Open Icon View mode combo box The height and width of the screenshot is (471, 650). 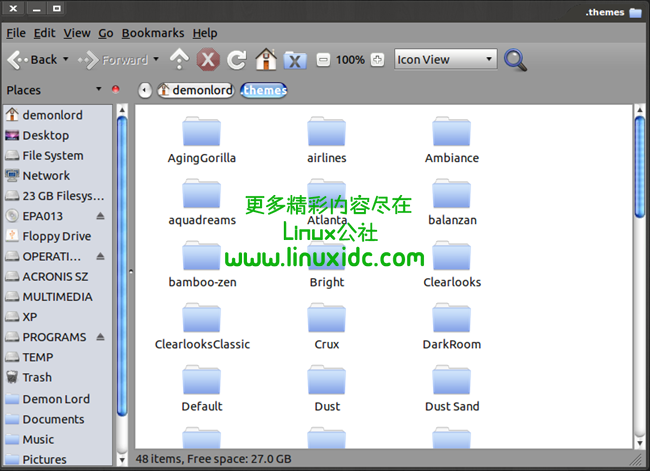[x=446, y=60]
